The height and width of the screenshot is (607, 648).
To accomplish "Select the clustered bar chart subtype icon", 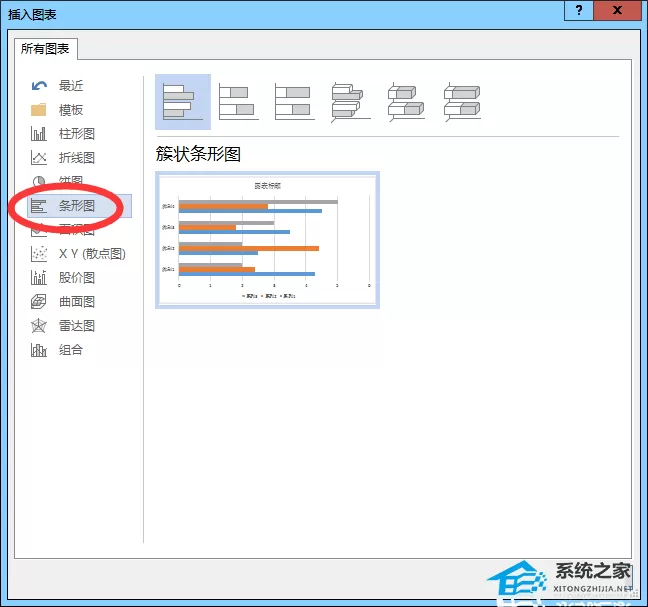I will pos(183,102).
